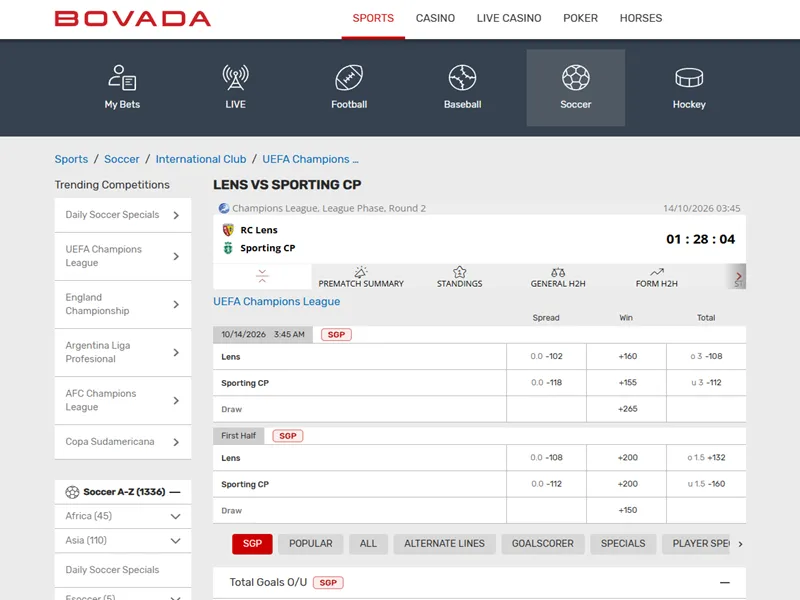Select the POPULAR market filter

(x=311, y=544)
